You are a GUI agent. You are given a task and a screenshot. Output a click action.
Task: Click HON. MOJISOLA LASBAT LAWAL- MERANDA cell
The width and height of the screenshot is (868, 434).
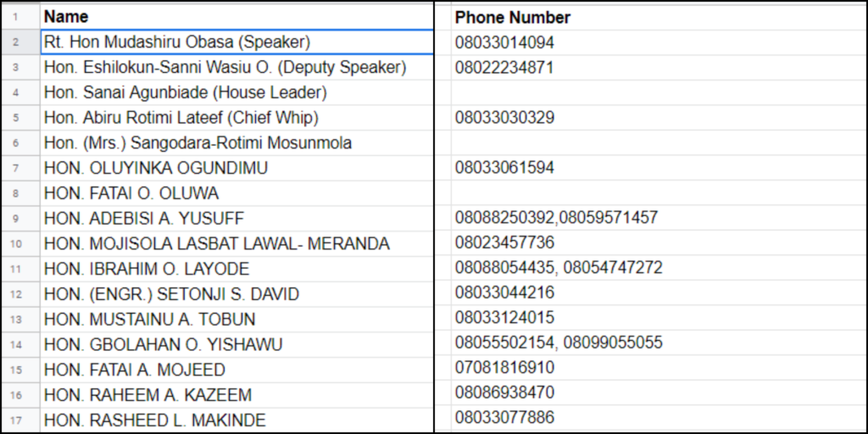[x=217, y=244]
